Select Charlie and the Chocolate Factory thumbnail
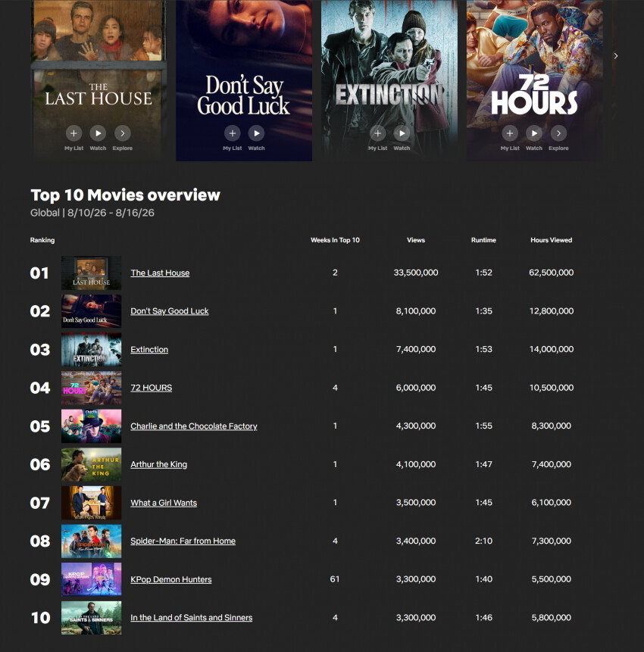The width and height of the screenshot is (644, 652). [x=91, y=426]
